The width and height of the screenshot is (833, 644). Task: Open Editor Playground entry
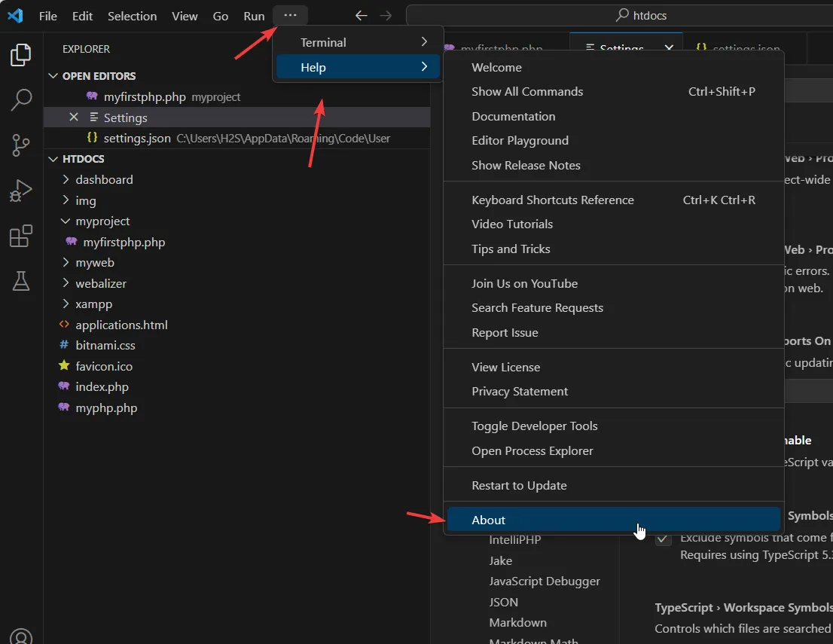614,140
